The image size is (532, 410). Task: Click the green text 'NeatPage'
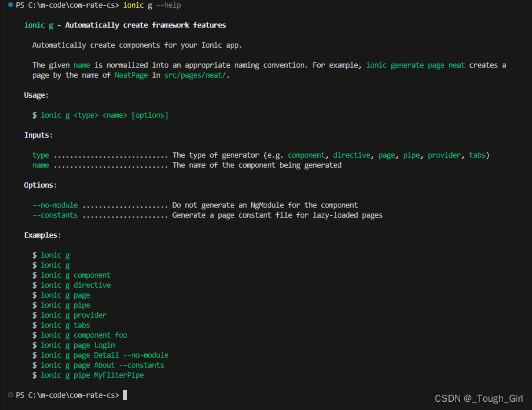tap(131, 75)
